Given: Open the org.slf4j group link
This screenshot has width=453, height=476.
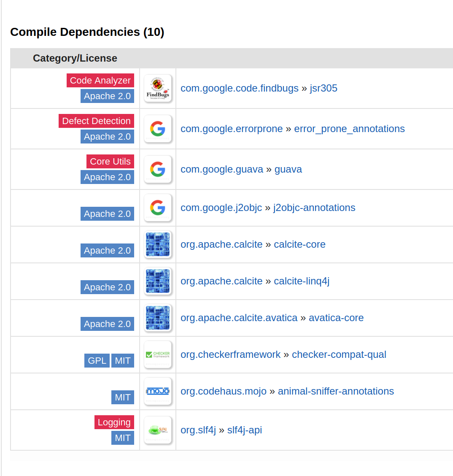Looking at the screenshot, I should 198,430.
